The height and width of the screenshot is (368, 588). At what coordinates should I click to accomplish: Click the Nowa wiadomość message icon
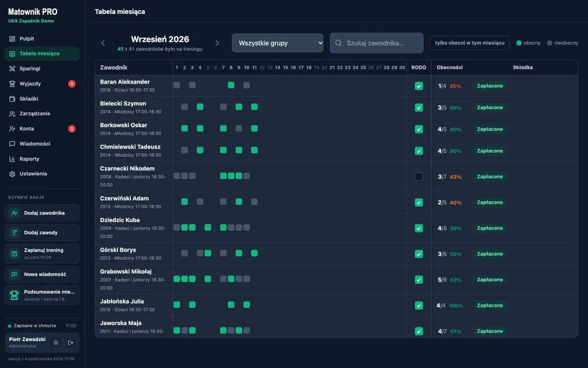pos(14,274)
